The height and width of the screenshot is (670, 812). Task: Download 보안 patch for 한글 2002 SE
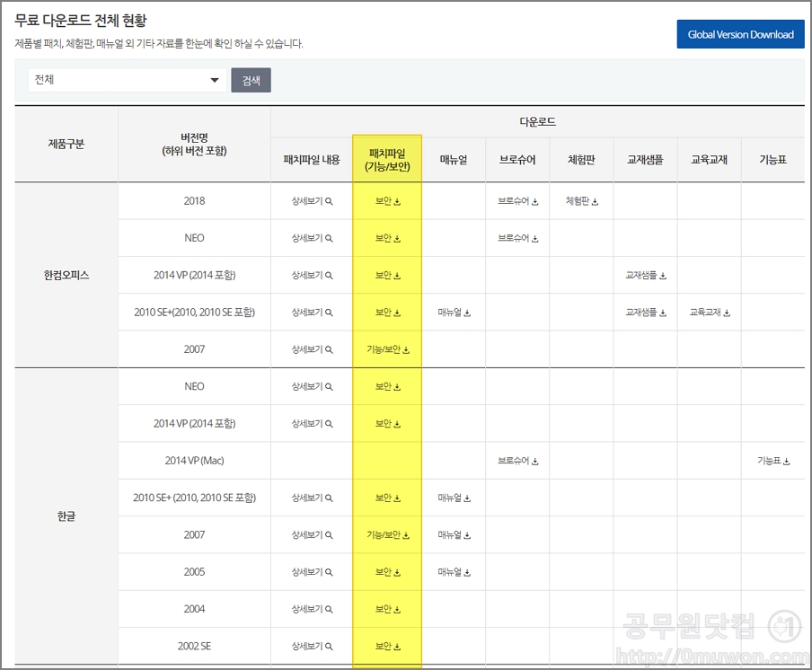coord(388,646)
